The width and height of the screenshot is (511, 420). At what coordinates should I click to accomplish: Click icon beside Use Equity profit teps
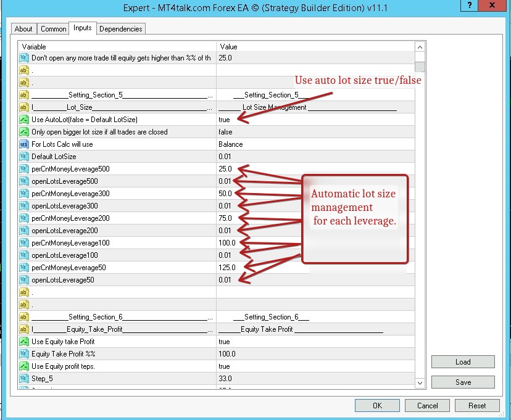(x=24, y=366)
